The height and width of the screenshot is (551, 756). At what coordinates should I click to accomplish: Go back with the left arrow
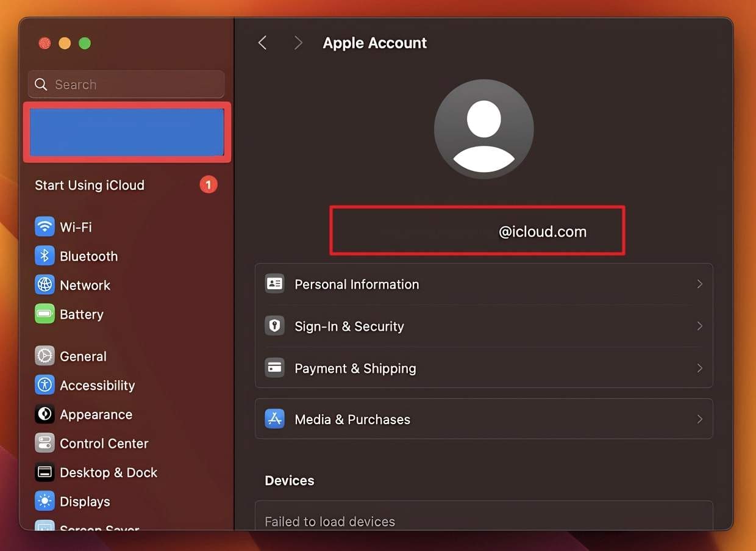point(263,43)
